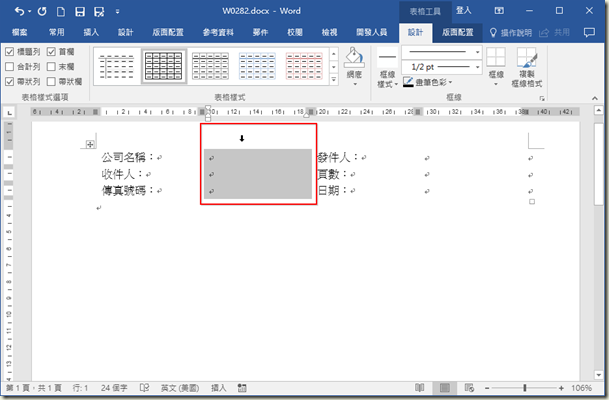Viewport: 609px width, 400px height.
Task: Click the Undo arrow in quick access toolbar
Action: [19, 11]
